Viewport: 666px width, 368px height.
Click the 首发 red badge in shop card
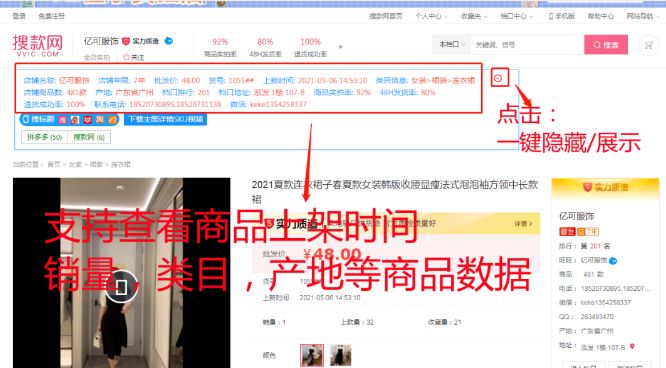click(x=567, y=232)
